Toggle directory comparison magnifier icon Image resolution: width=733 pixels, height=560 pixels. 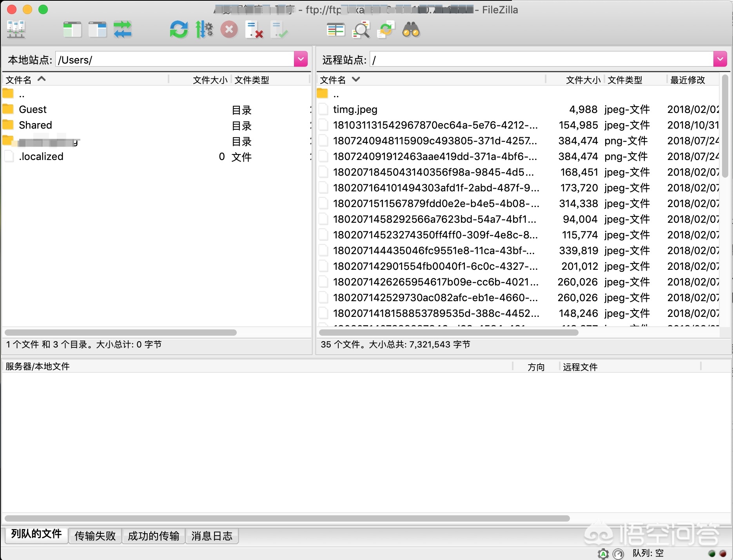pyautogui.click(x=361, y=30)
